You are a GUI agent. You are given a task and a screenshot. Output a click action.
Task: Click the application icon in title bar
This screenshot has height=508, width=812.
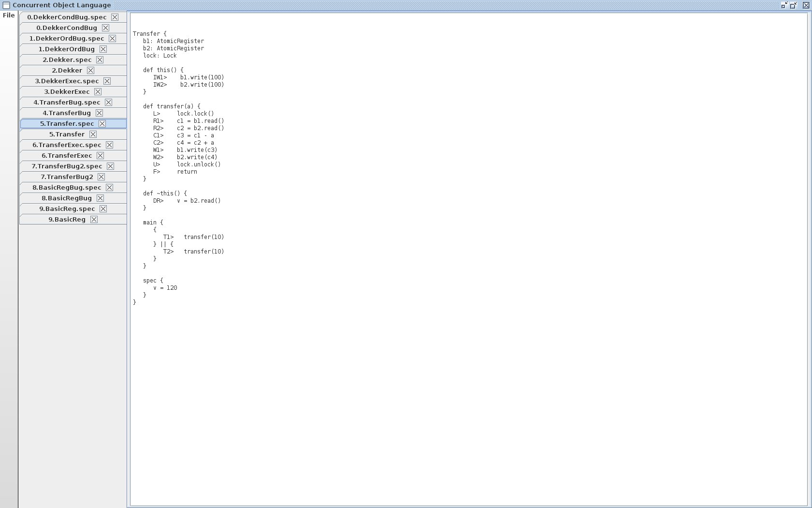pyautogui.click(x=6, y=5)
